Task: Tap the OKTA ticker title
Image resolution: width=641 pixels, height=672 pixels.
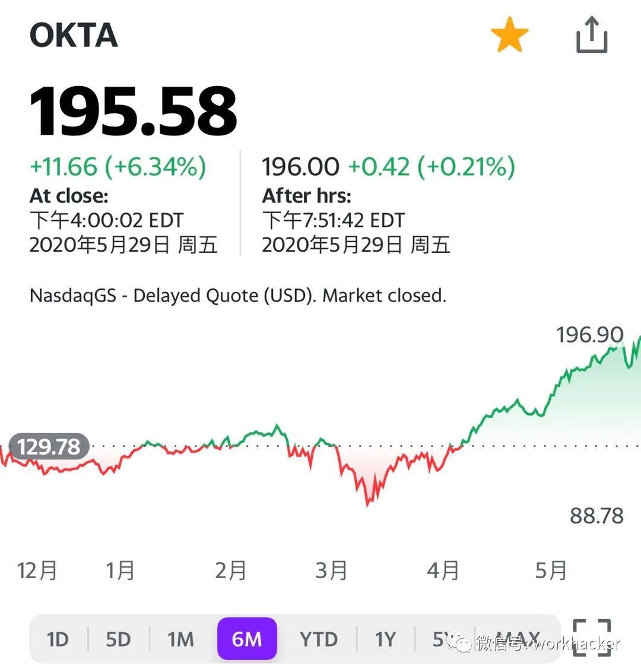Action: tap(74, 36)
